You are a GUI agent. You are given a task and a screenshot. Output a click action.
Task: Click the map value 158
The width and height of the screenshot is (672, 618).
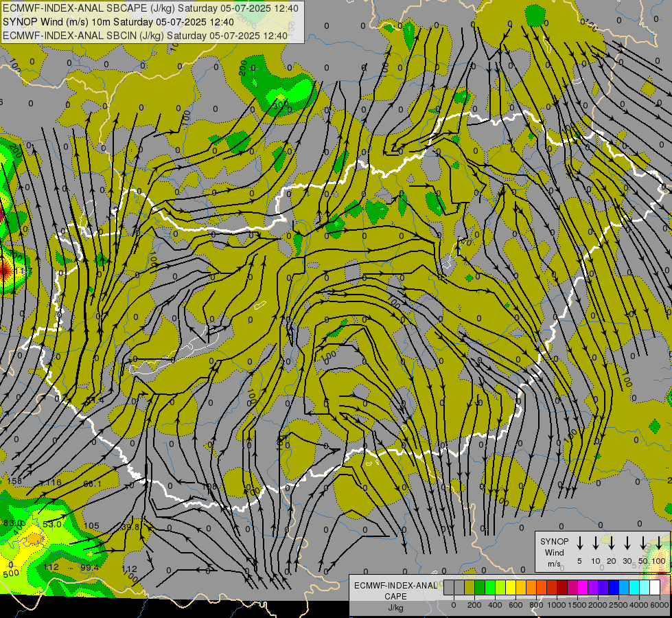14,481
